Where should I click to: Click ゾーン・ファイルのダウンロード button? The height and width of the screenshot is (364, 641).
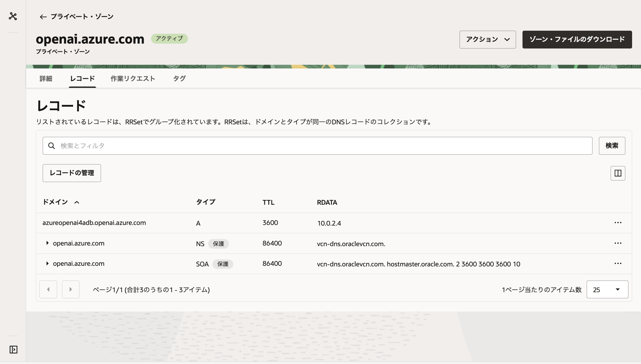577,39
